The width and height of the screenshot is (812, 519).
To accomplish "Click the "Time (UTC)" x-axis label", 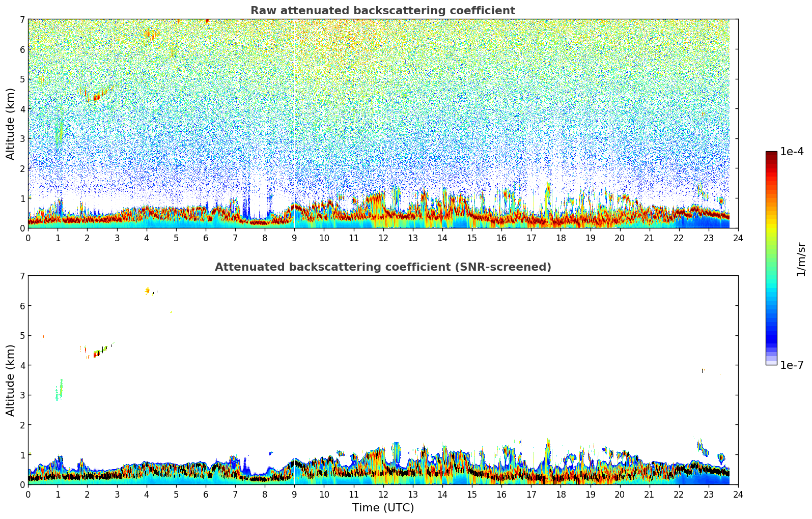I will point(383,508).
